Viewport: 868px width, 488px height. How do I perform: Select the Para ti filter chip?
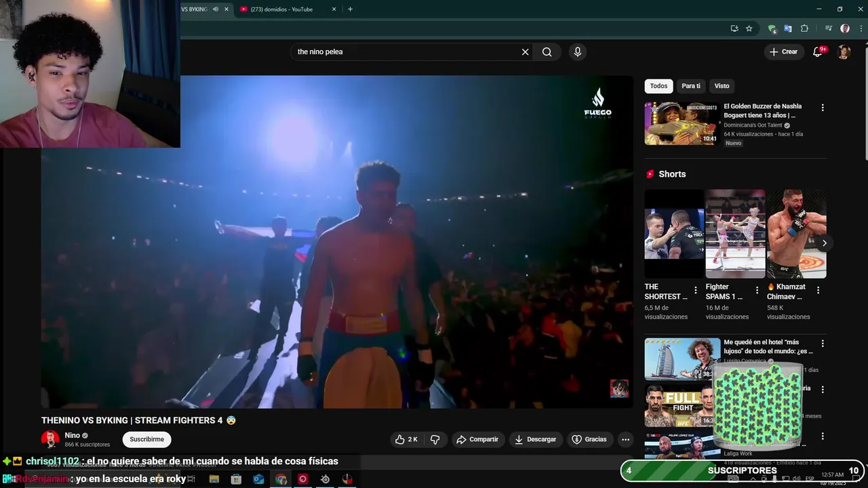(x=691, y=86)
